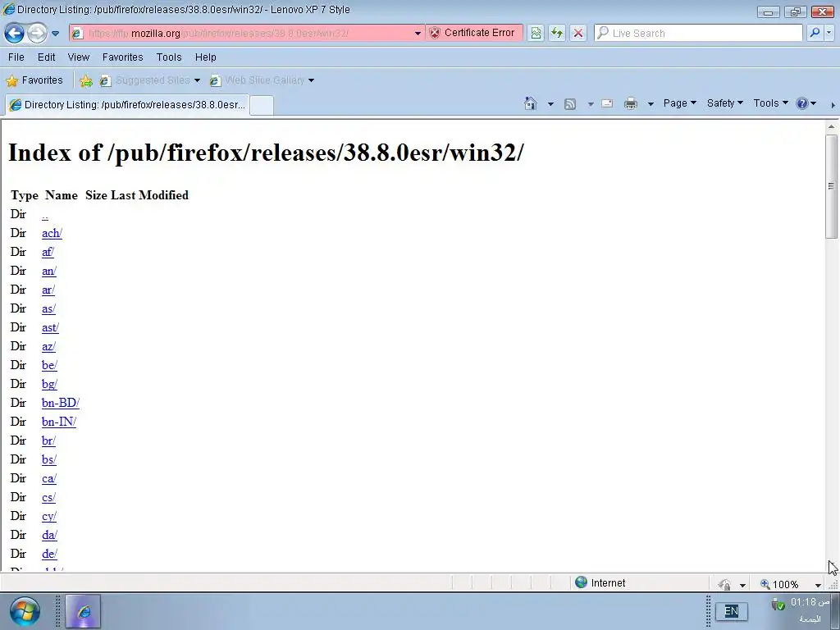Image resolution: width=840 pixels, height=630 pixels.
Task: Click the scrollbar up arrow
Action: click(832, 127)
